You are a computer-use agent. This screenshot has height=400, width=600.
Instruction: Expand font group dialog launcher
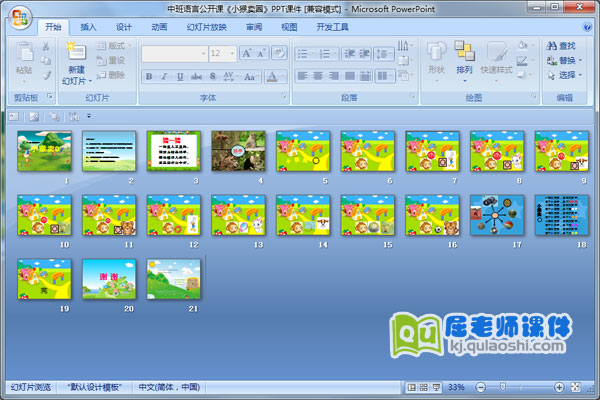pyautogui.click(x=284, y=96)
